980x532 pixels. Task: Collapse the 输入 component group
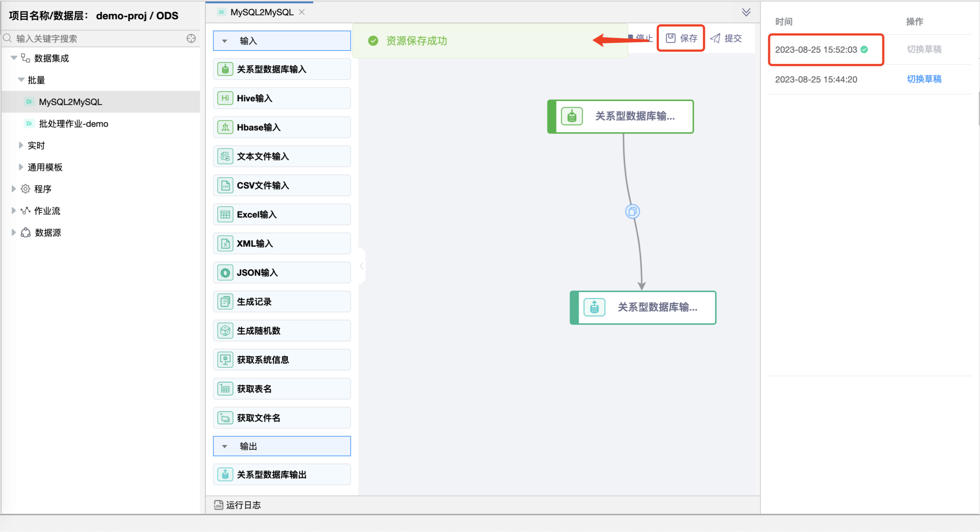click(x=225, y=41)
